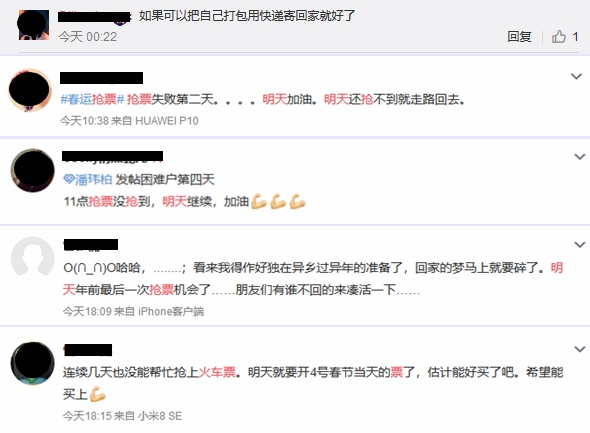Viewport: 590px width, 433px height.
Task: Click timestamp 今天18:09 on iPhone post
Action: tap(87, 311)
